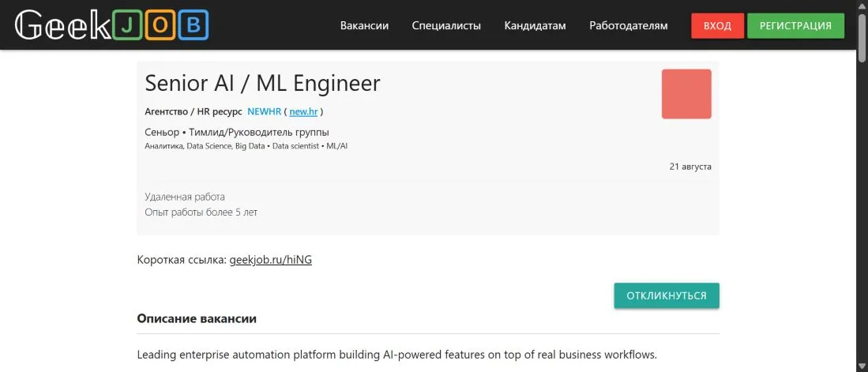
Task: Click the scrollbar down arrow
Action: coord(862,366)
